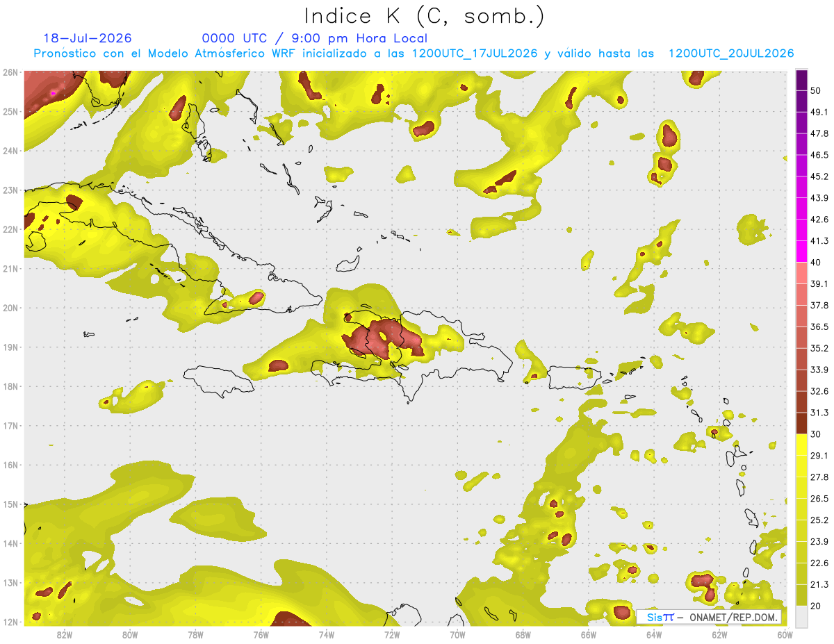The image size is (834, 644).
Task: Click the colorbar value 46.5
Action: coord(819,155)
